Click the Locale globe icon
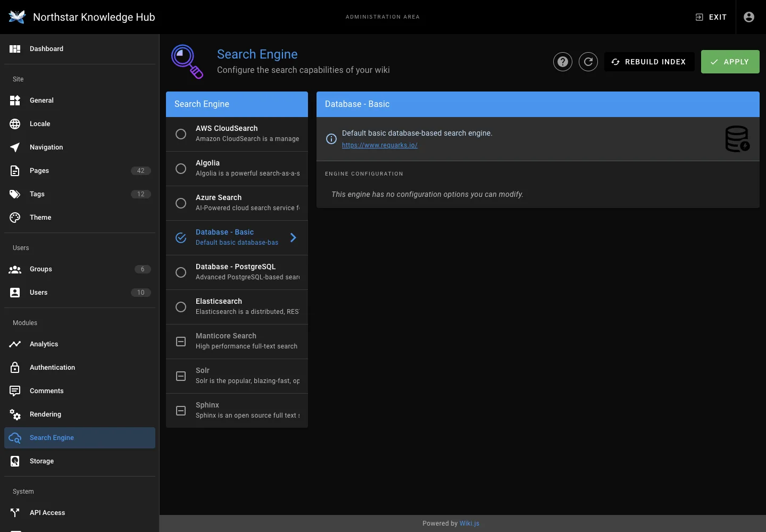Image resolution: width=766 pixels, height=532 pixels. point(15,124)
